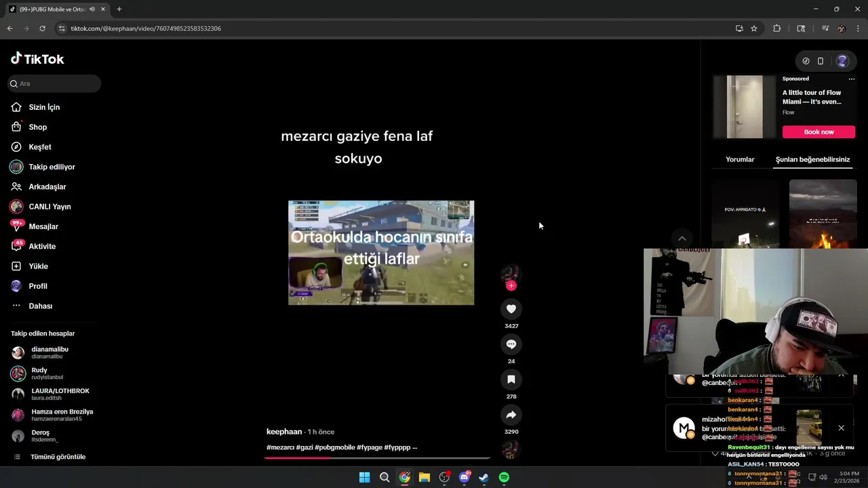
Task: Open the campfire recommended video thumbnail
Action: (x=823, y=213)
